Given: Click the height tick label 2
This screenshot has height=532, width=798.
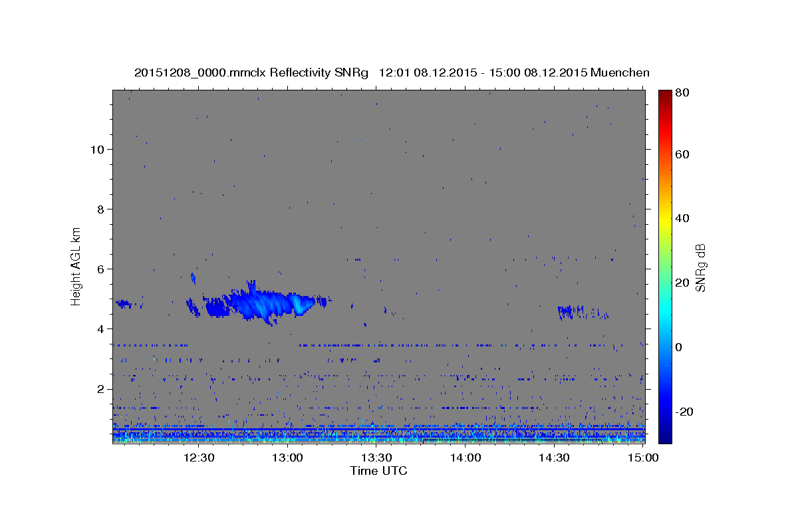Looking at the screenshot, I should coord(100,389).
